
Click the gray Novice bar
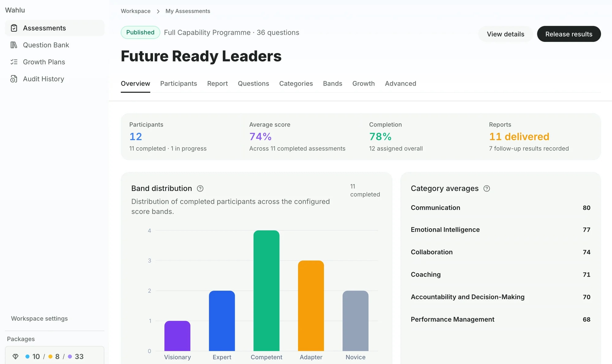click(356, 321)
